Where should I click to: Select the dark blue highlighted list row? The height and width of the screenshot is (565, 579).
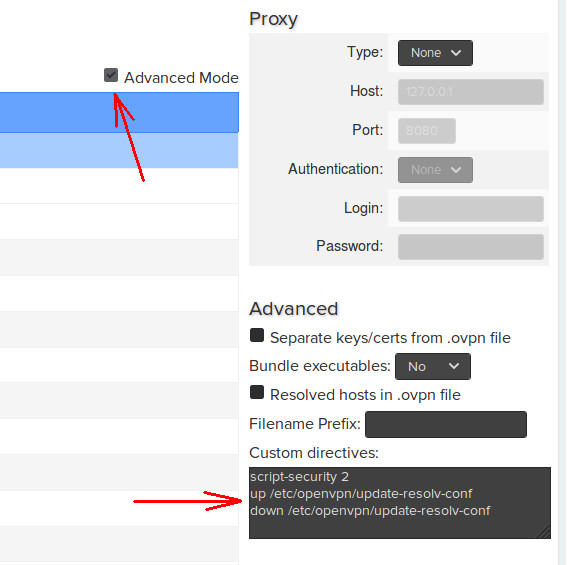click(119, 112)
